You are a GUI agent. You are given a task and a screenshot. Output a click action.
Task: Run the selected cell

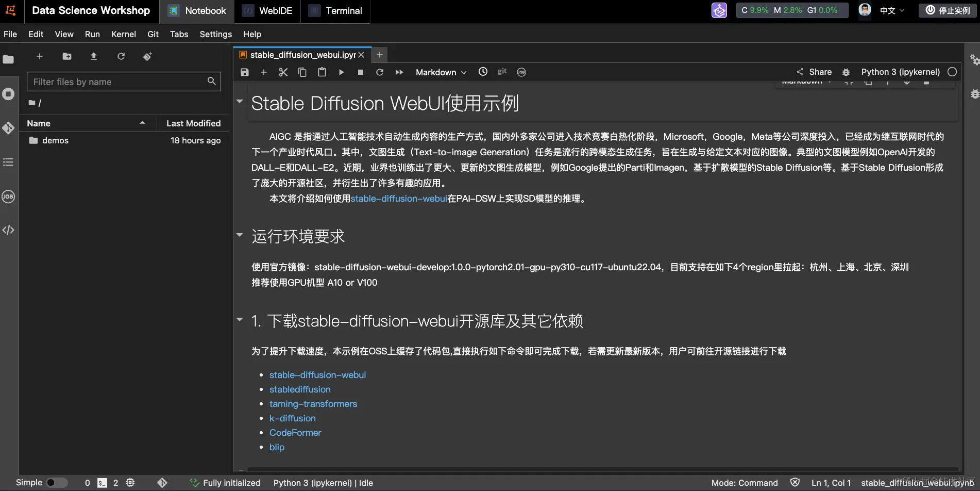pos(341,72)
